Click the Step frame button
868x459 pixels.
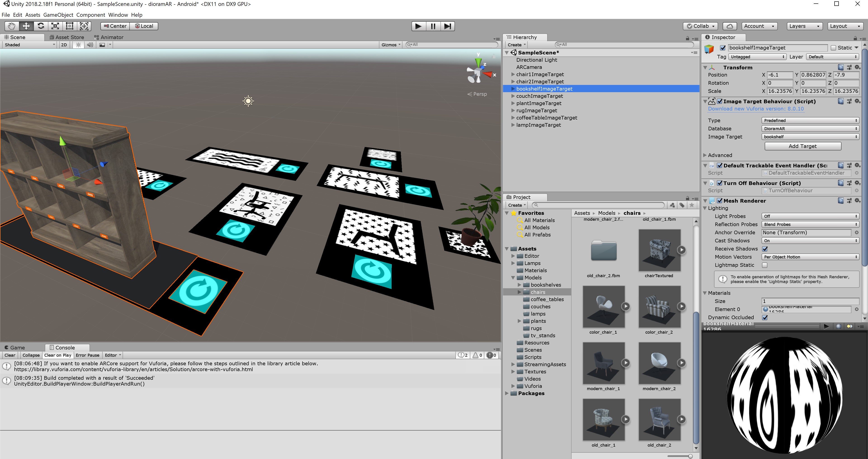click(447, 26)
